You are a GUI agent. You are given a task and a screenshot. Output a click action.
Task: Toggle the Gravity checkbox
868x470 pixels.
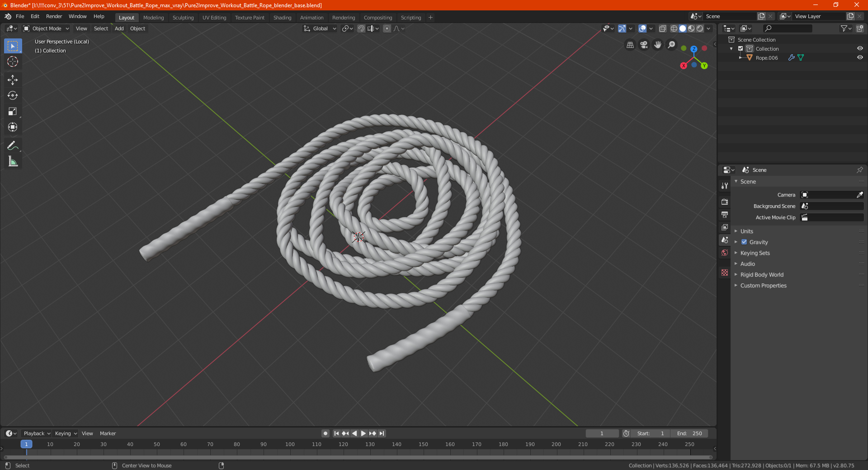(x=744, y=242)
